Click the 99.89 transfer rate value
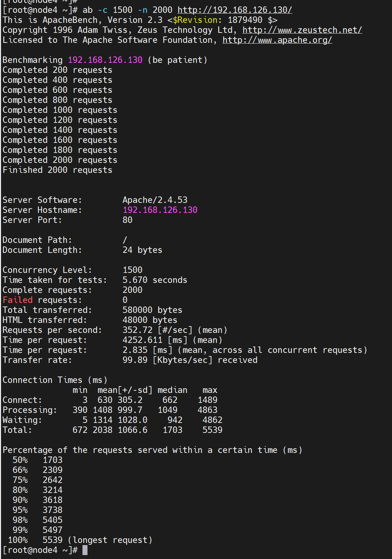Screen dimensions: 392x559 coord(135,360)
